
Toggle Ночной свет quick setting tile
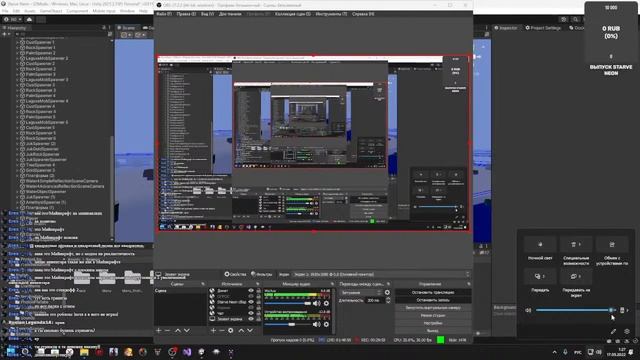click(x=540, y=244)
